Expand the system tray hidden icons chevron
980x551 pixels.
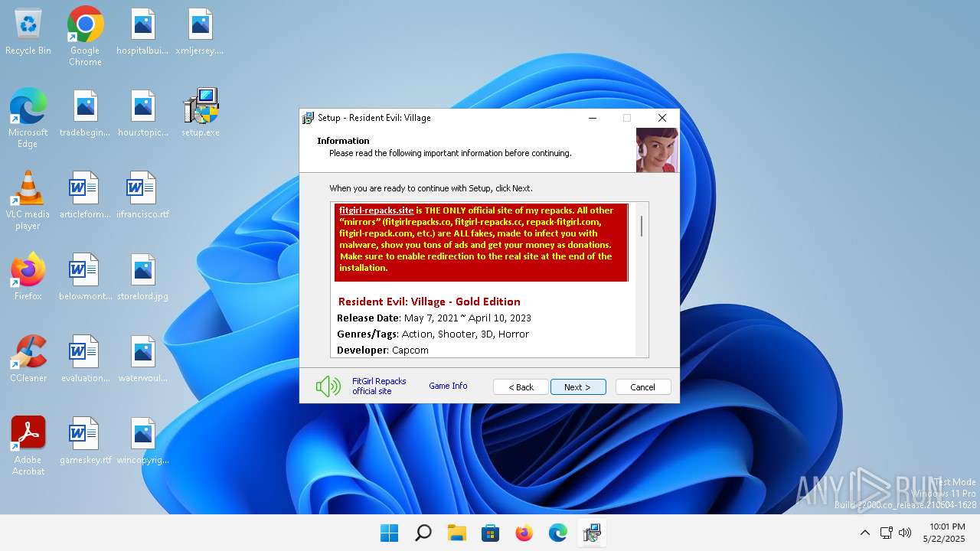[x=864, y=533]
